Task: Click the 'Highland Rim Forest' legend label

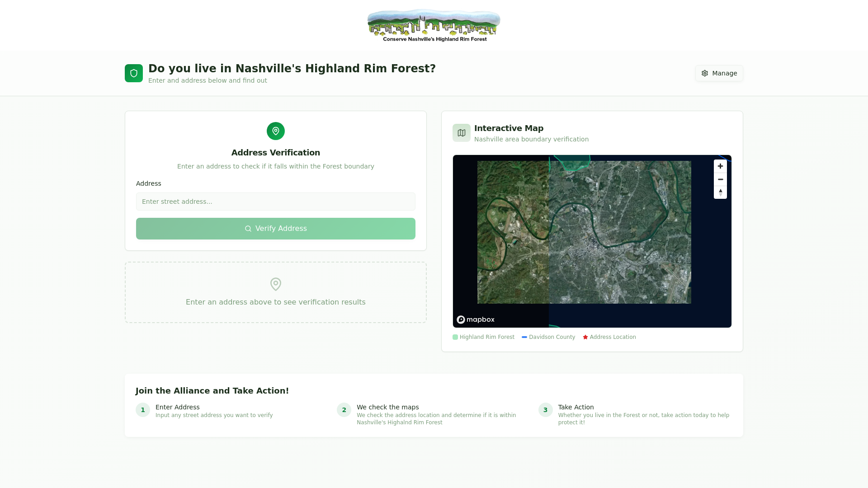Action: pos(487,337)
